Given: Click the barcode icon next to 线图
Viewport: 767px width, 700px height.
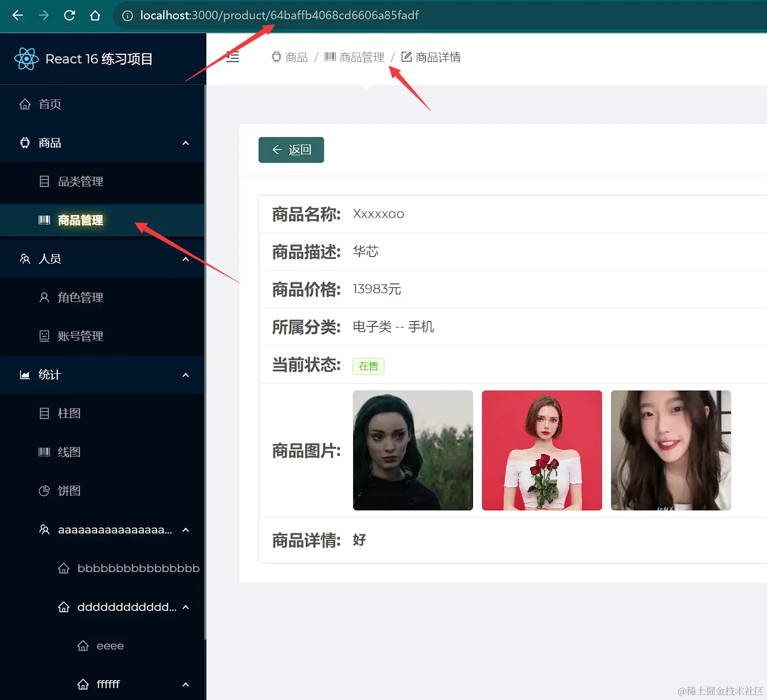Looking at the screenshot, I should [x=44, y=452].
